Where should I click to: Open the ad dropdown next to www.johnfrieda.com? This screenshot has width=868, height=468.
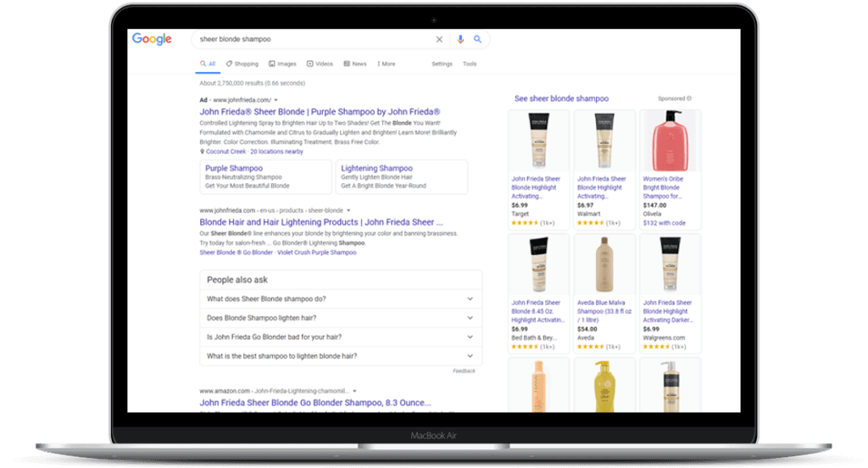[275, 100]
